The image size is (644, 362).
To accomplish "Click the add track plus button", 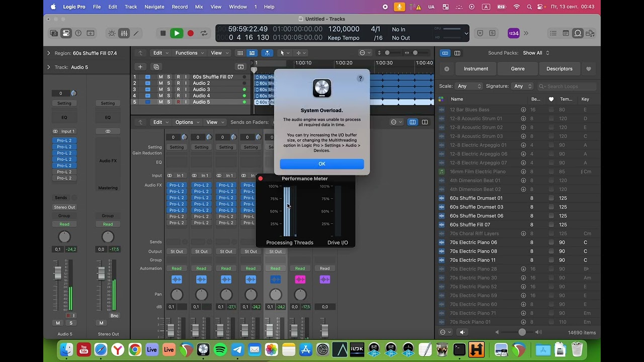I will click(x=140, y=67).
